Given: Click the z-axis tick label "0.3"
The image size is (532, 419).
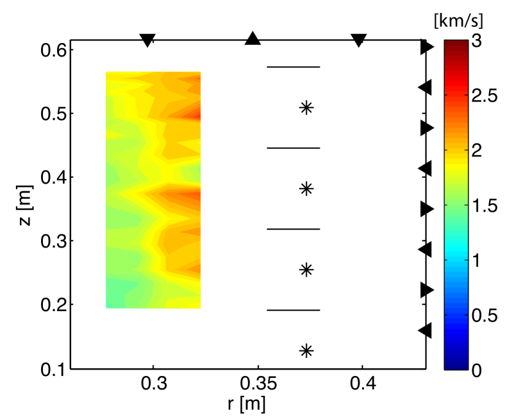Looking at the screenshot, I should pyautogui.click(x=53, y=241).
